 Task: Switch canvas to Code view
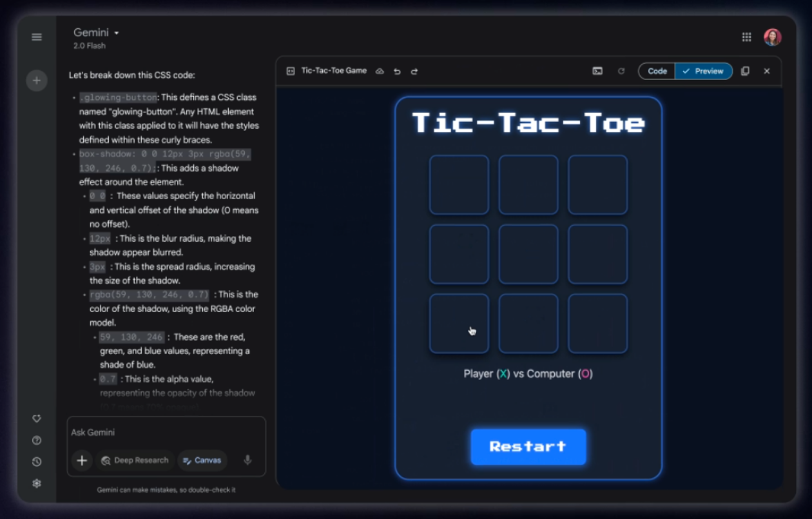657,71
